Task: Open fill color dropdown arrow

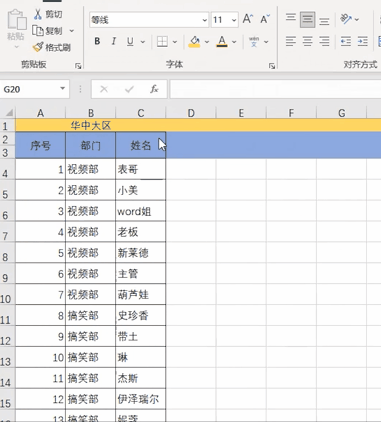Action: coord(207,42)
